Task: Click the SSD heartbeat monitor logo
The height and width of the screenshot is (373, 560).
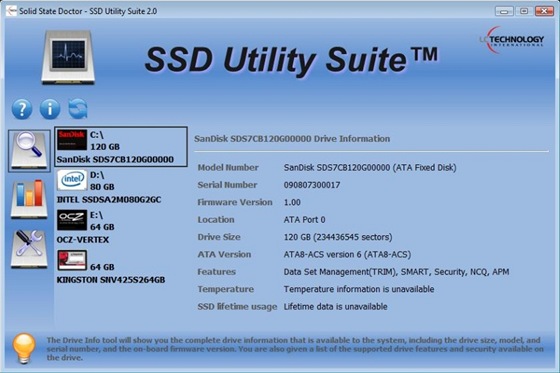Action: 68,57
